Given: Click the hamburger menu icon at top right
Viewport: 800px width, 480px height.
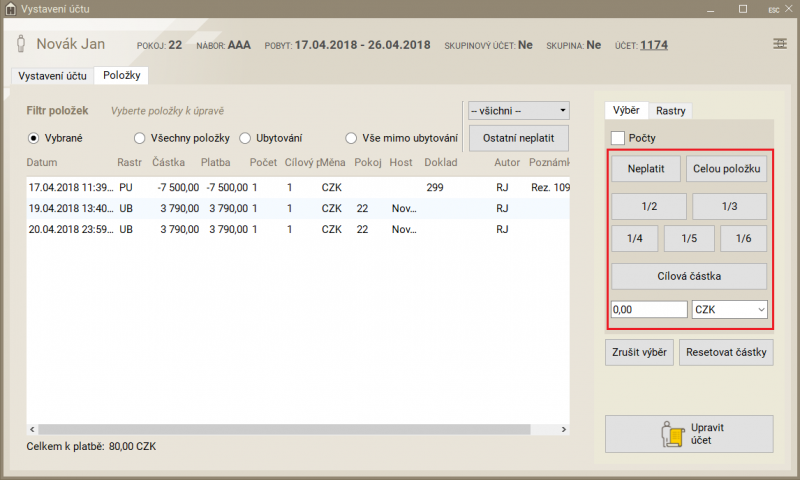Looking at the screenshot, I should [779, 44].
